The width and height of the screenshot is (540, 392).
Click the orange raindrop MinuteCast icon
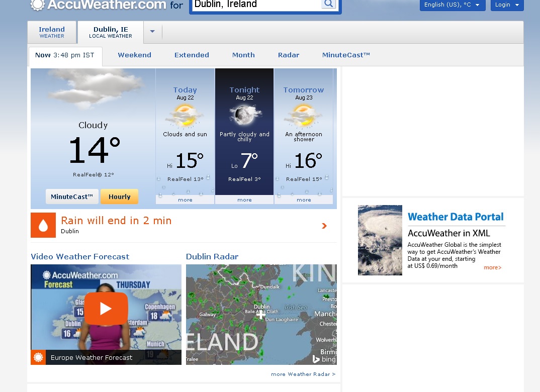pyautogui.click(x=43, y=225)
